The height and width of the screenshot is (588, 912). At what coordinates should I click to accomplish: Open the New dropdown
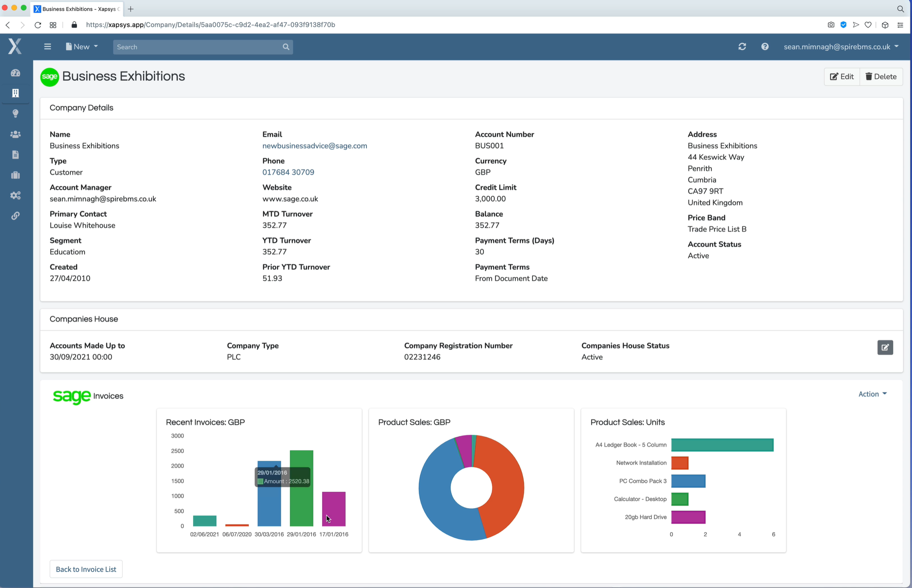click(81, 46)
